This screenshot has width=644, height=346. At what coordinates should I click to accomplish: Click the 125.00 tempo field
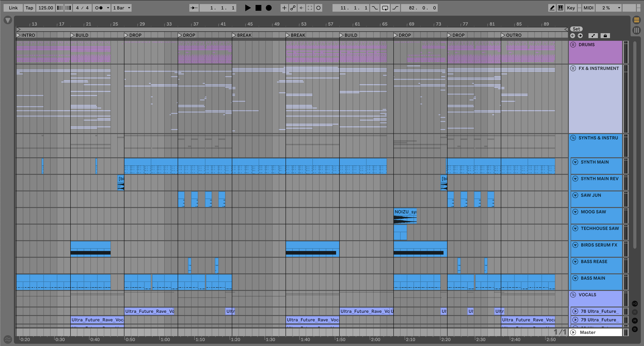click(45, 8)
